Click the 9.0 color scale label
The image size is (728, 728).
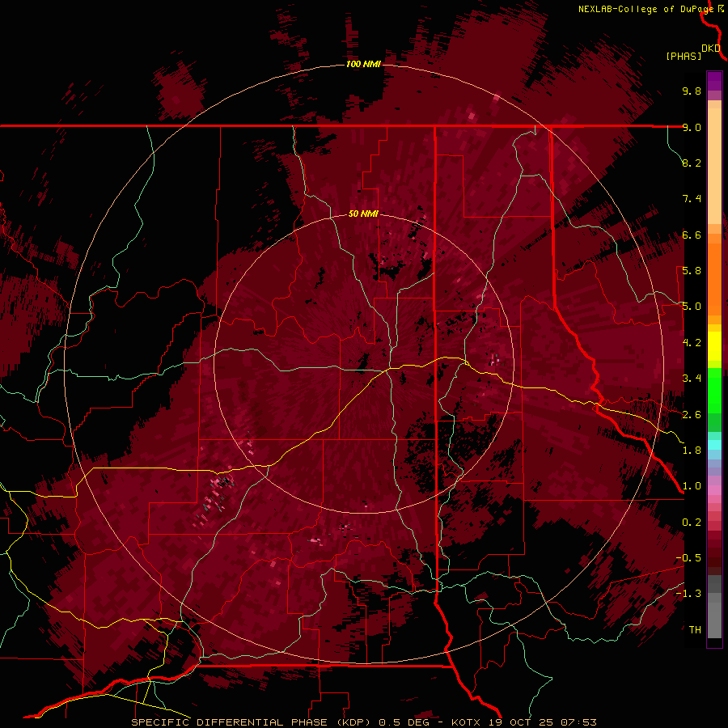click(x=692, y=127)
